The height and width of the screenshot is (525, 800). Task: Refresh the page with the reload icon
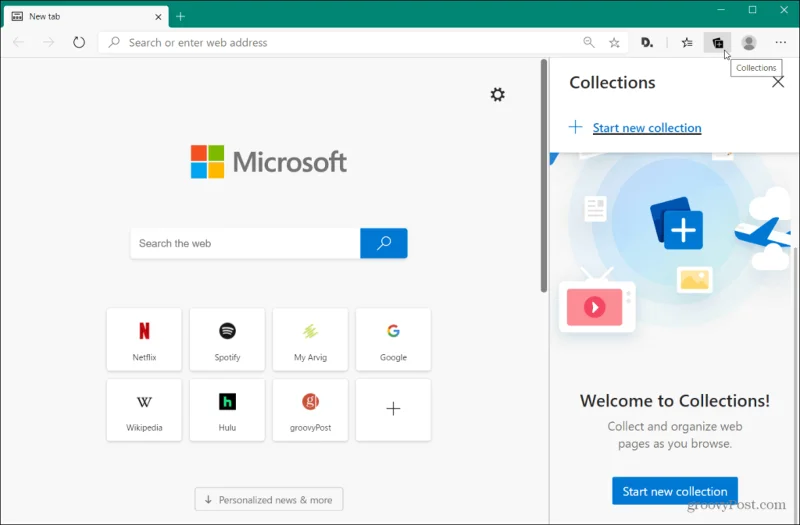click(79, 42)
